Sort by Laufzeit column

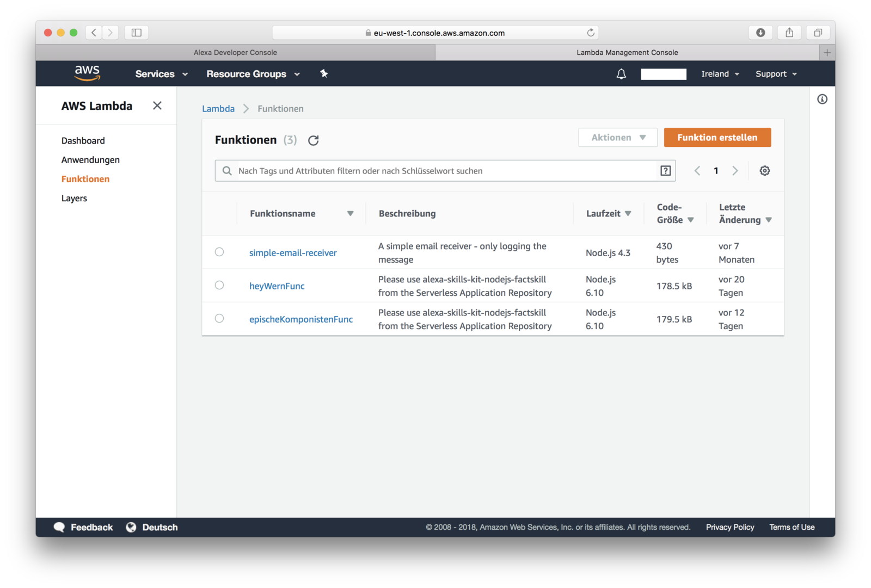tap(628, 214)
